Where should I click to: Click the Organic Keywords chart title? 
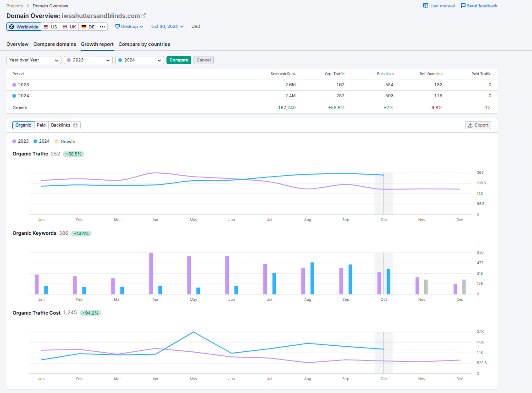click(x=34, y=233)
